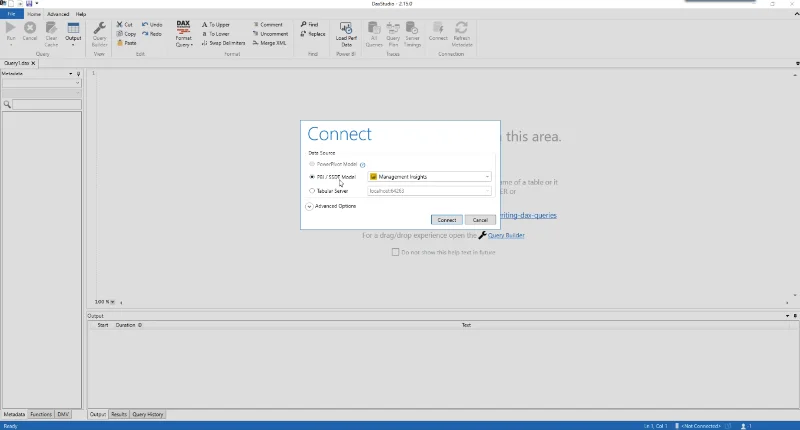Click the Merge XML icon

point(256,43)
